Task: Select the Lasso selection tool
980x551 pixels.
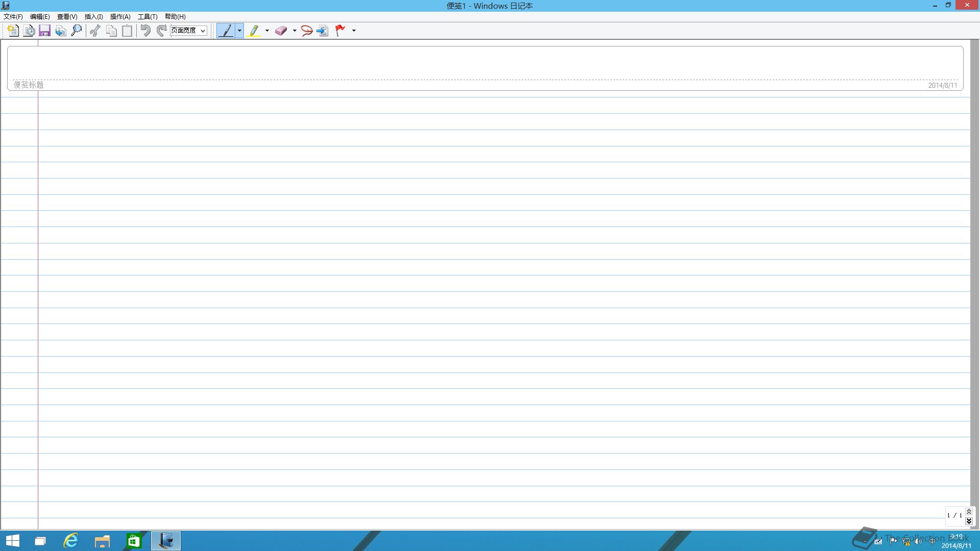Action: click(x=307, y=31)
